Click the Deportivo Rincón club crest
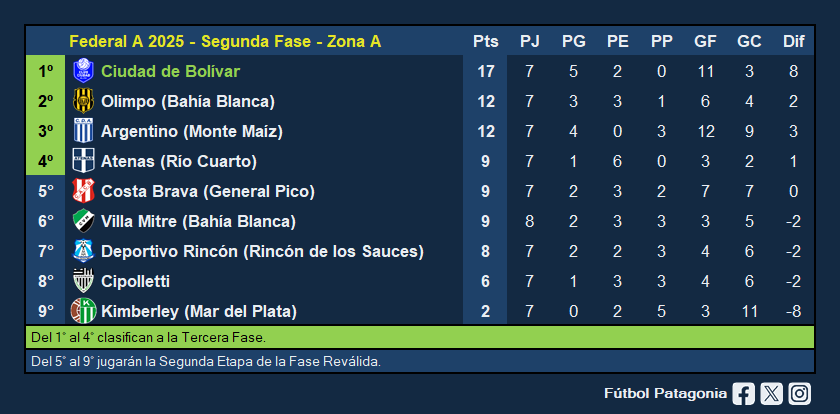This screenshot has width=840, height=414. point(83,251)
